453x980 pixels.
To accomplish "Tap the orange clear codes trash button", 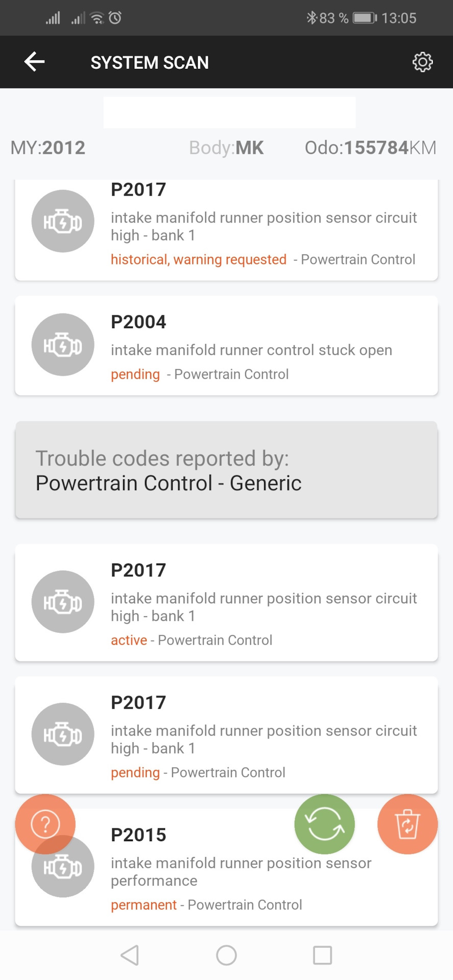I will tap(407, 824).
